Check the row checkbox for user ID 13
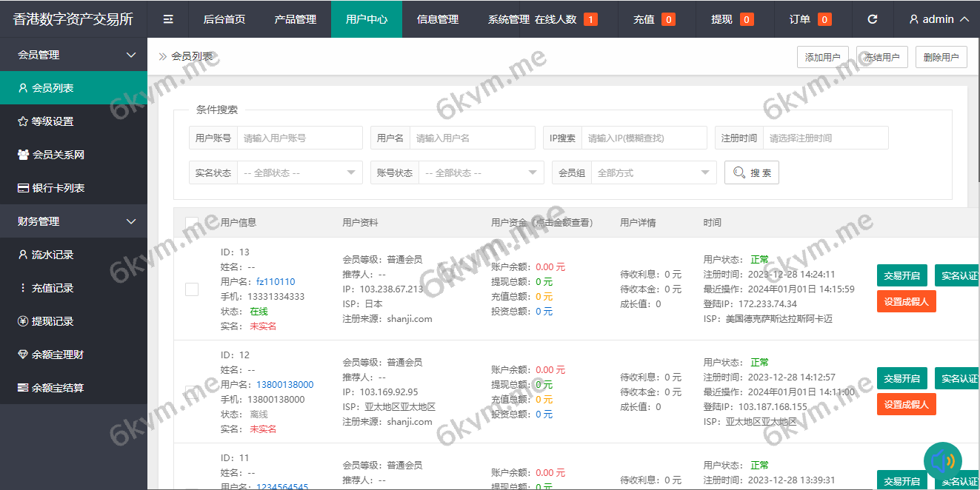Screen dimensions: 980x490 [191, 289]
